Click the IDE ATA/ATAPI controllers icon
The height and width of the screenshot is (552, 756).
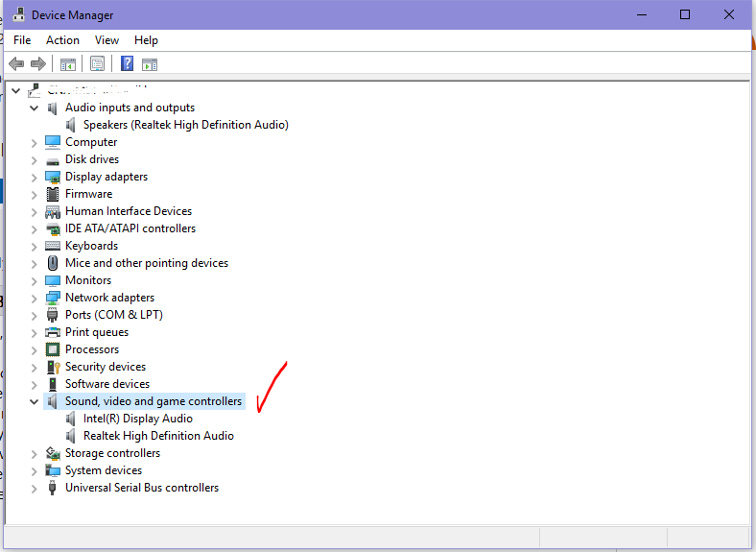53,228
